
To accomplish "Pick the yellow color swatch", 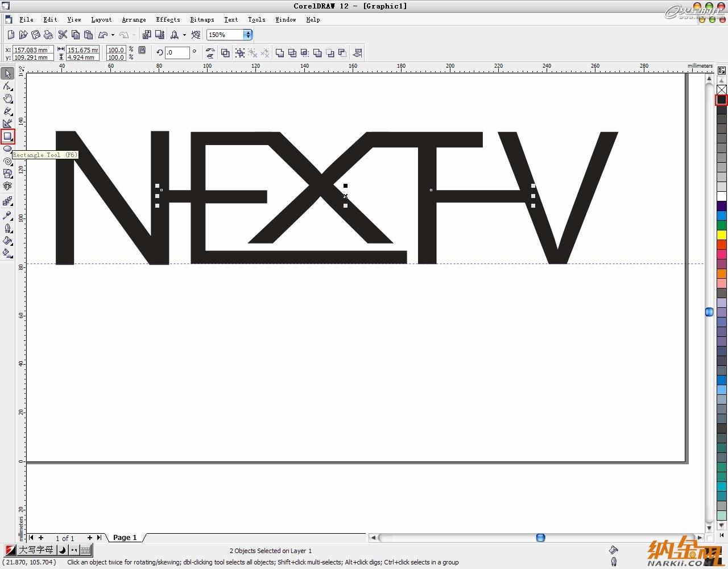I will pyautogui.click(x=721, y=234).
